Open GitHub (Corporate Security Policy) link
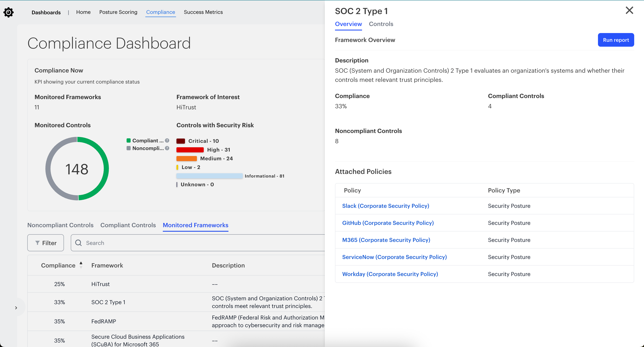This screenshot has width=644, height=347. point(388,223)
